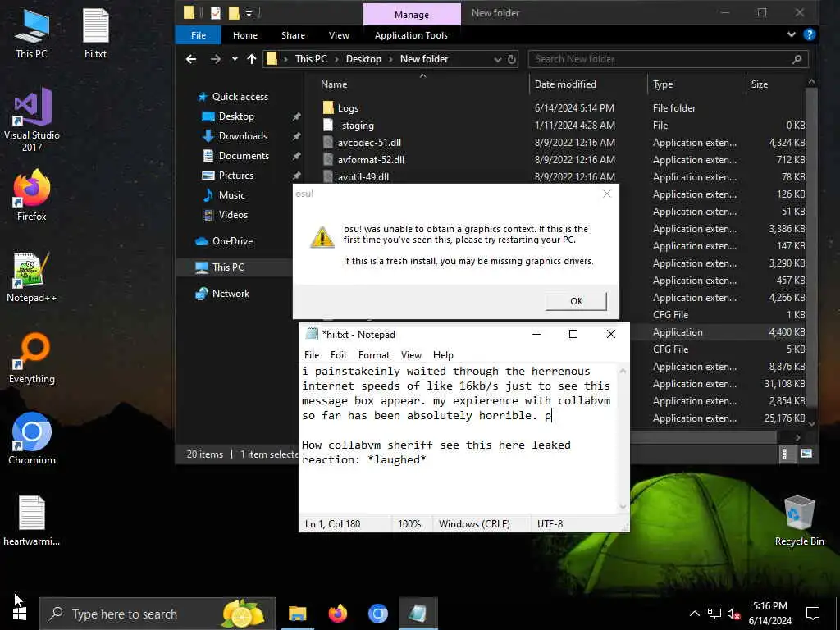
Task: Open address bar history dropdown
Action: (498, 59)
